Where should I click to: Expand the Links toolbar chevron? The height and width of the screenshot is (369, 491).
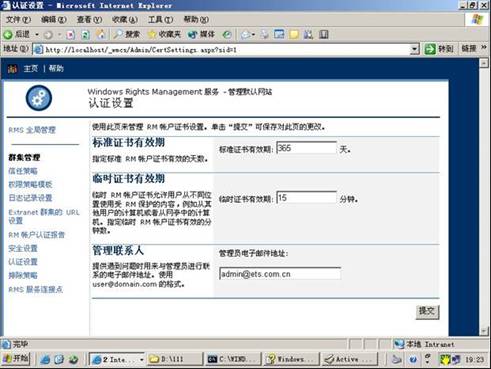click(x=484, y=48)
